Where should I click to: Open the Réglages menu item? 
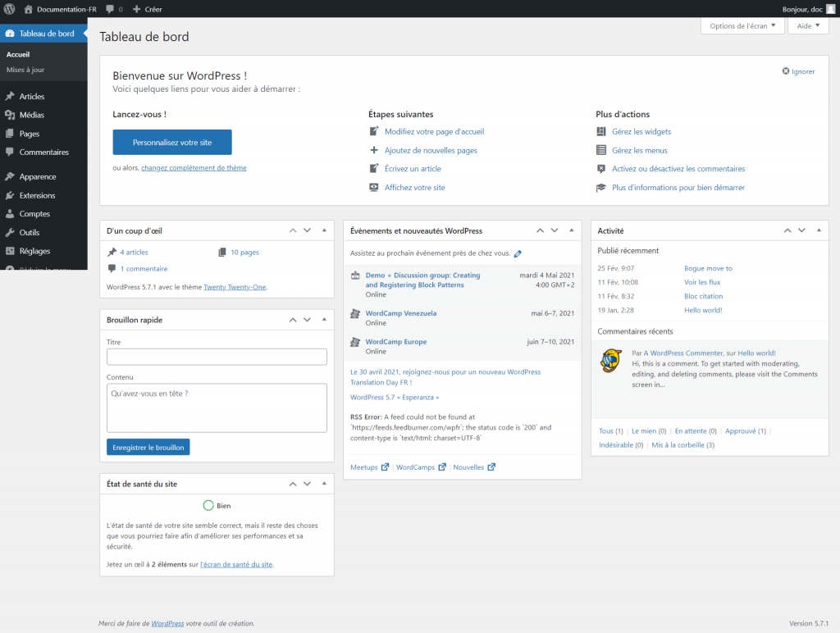pyautogui.click(x=34, y=251)
